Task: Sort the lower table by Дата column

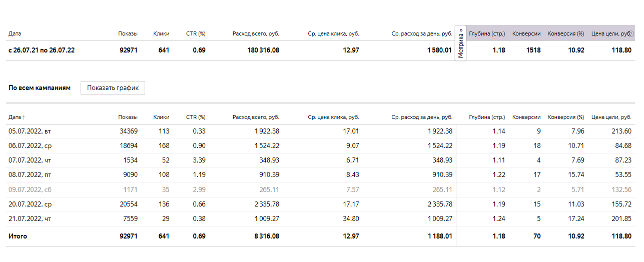Action: coord(15,117)
